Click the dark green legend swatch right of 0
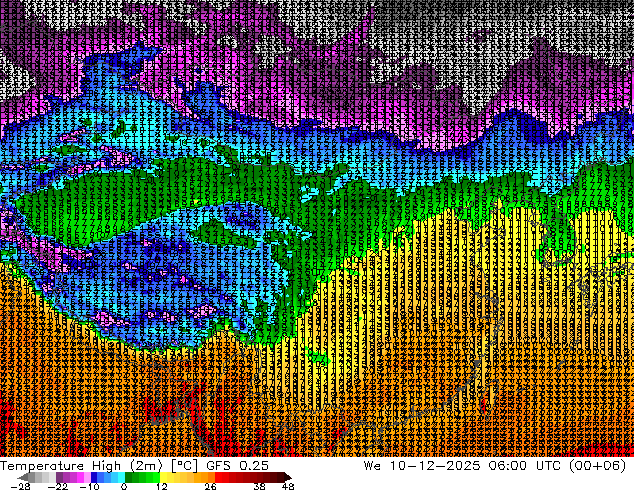The width and height of the screenshot is (634, 490). [128, 477]
